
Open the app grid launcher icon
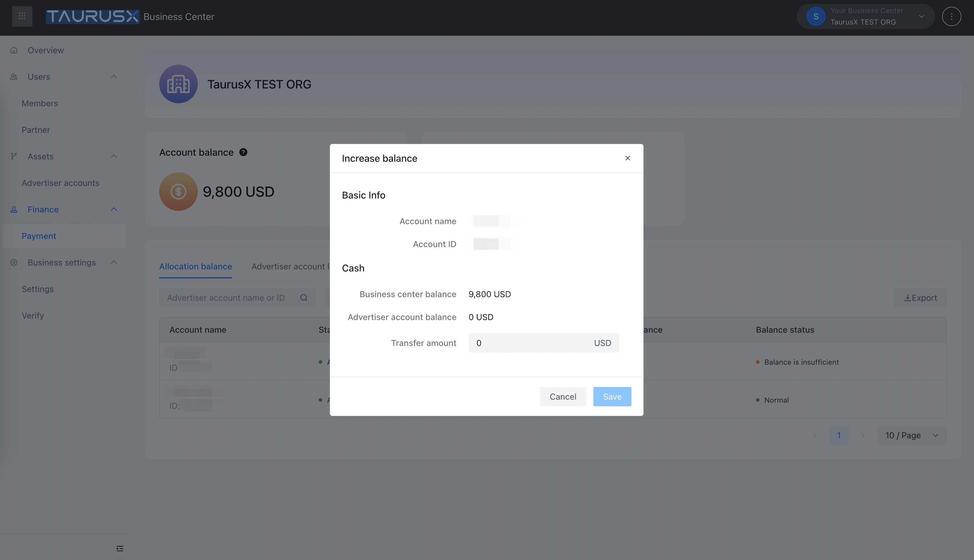pyautogui.click(x=22, y=17)
